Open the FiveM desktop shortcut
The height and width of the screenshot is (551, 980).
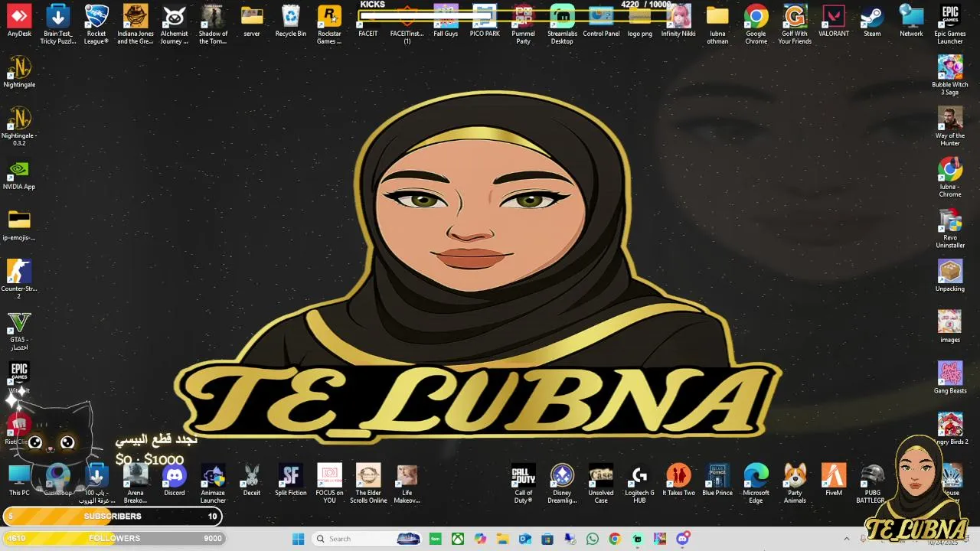(834, 481)
